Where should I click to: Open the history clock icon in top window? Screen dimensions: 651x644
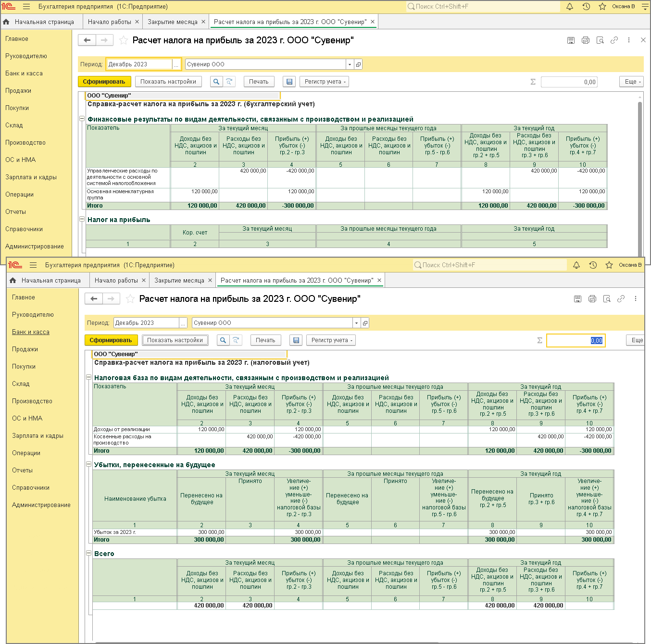tap(586, 7)
